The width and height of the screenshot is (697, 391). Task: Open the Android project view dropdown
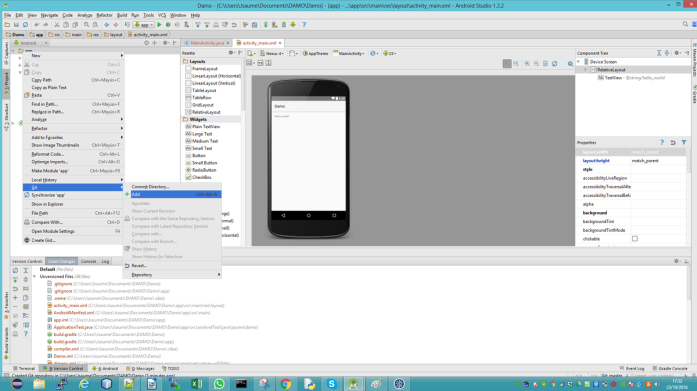coord(31,43)
